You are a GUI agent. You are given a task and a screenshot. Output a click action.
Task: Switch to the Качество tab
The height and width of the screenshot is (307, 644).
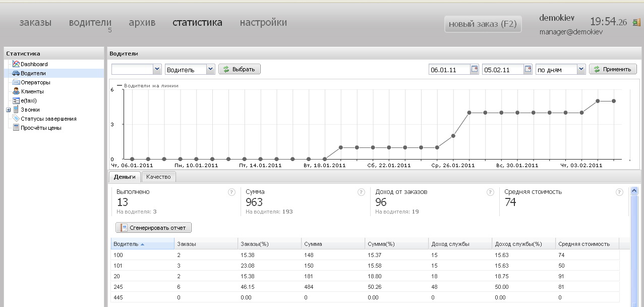tap(159, 177)
